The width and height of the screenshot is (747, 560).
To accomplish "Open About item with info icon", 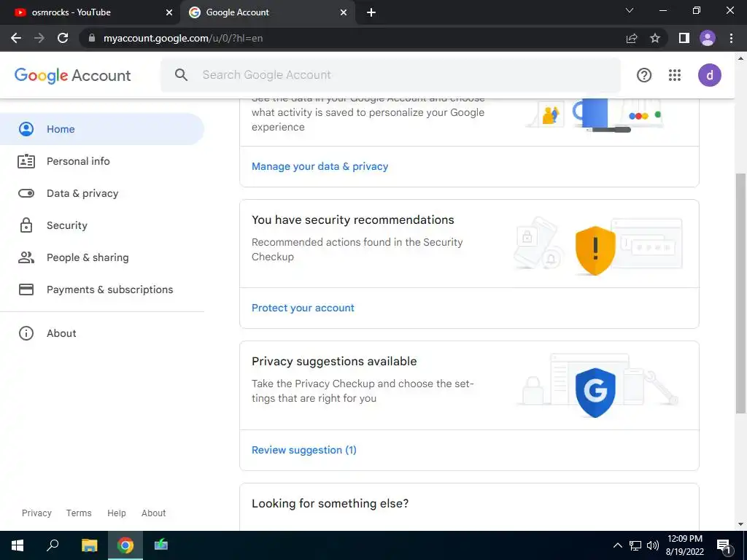I will (102, 333).
